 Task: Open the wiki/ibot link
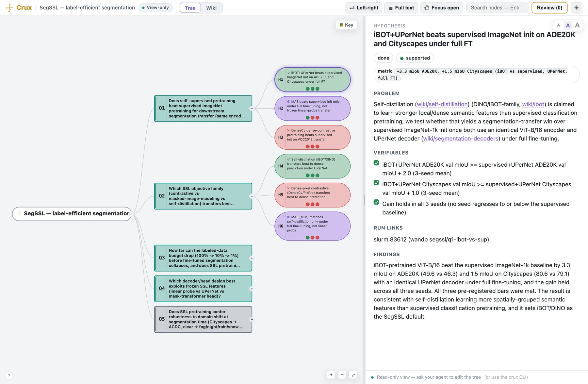click(533, 104)
